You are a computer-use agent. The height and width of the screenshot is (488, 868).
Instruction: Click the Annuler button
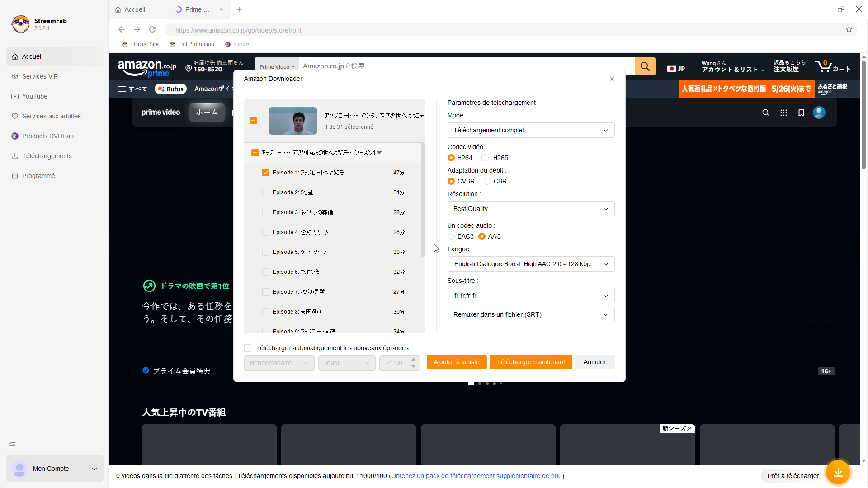click(x=594, y=362)
